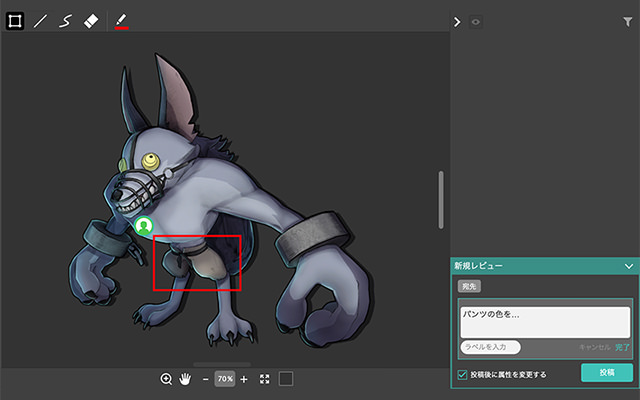Select the straight line tool
Screen dimensions: 640x400
click(x=40, y=21)
